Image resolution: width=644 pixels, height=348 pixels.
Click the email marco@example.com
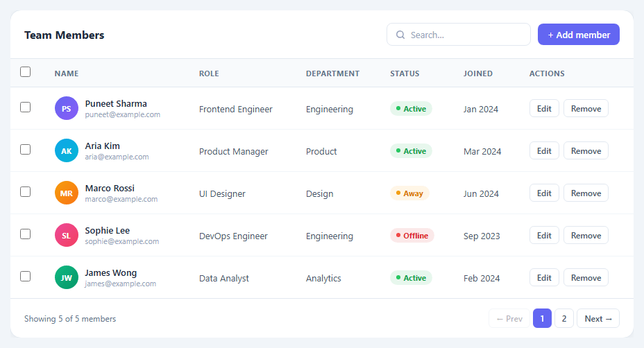tap(121, 199)
